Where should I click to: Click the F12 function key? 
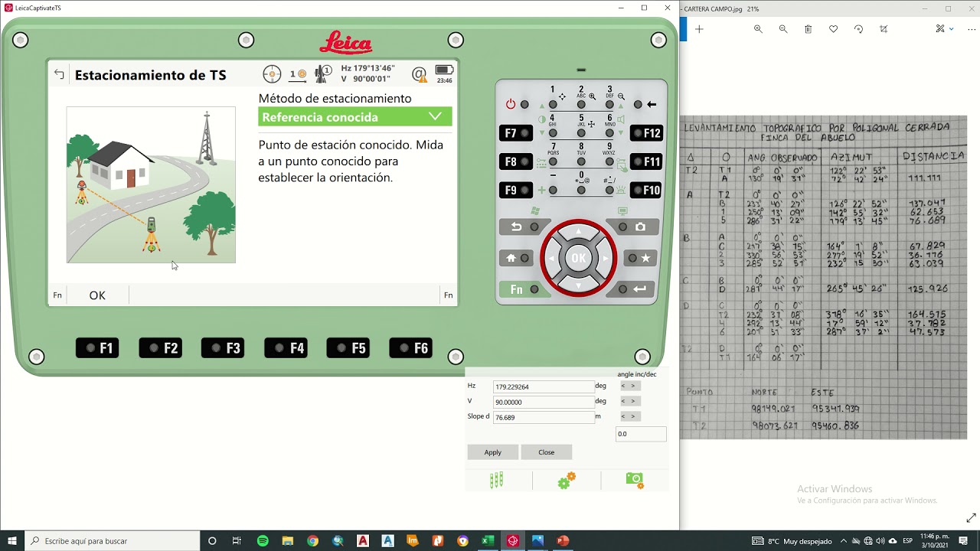coord(646,133)
